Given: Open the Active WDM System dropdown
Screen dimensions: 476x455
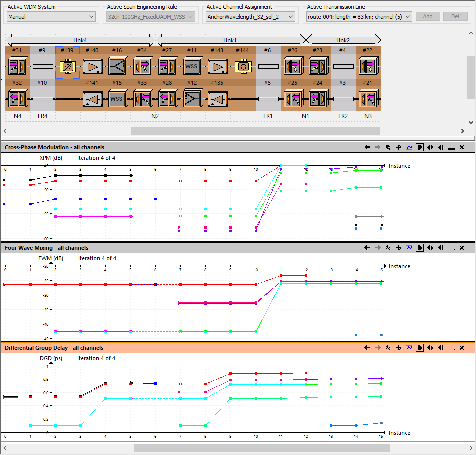Looking at the screenshot, I should [51, 17].
